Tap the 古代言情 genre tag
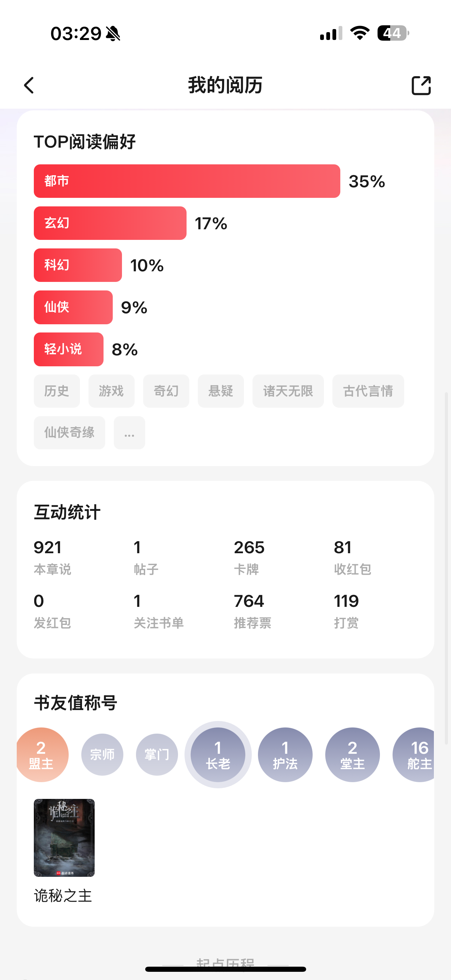 tap(368, 391)
